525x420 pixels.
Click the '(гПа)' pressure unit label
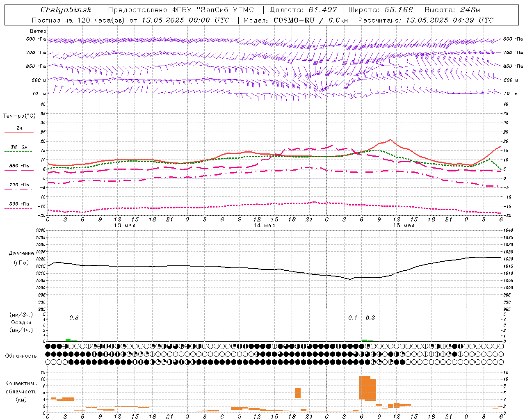(x=21, y=262)
